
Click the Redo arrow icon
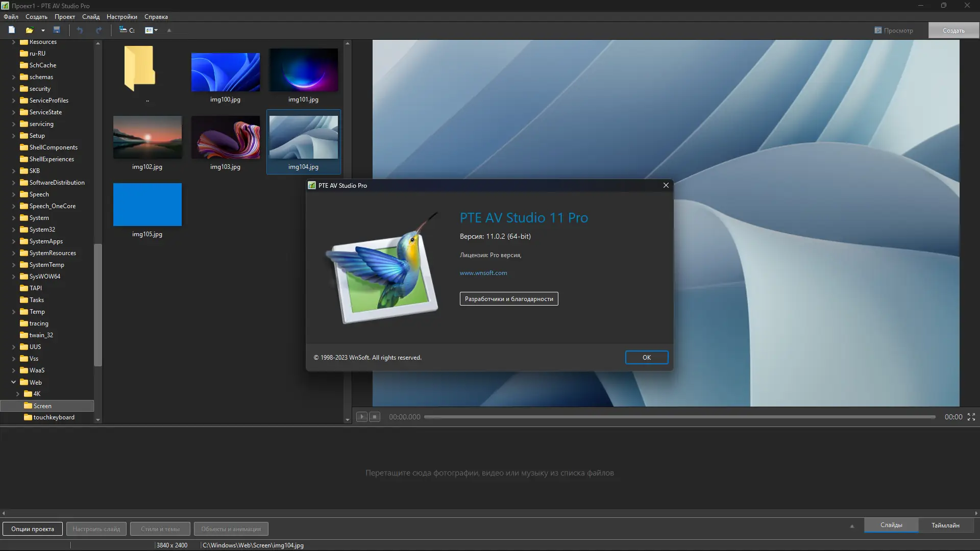(99, 30)
